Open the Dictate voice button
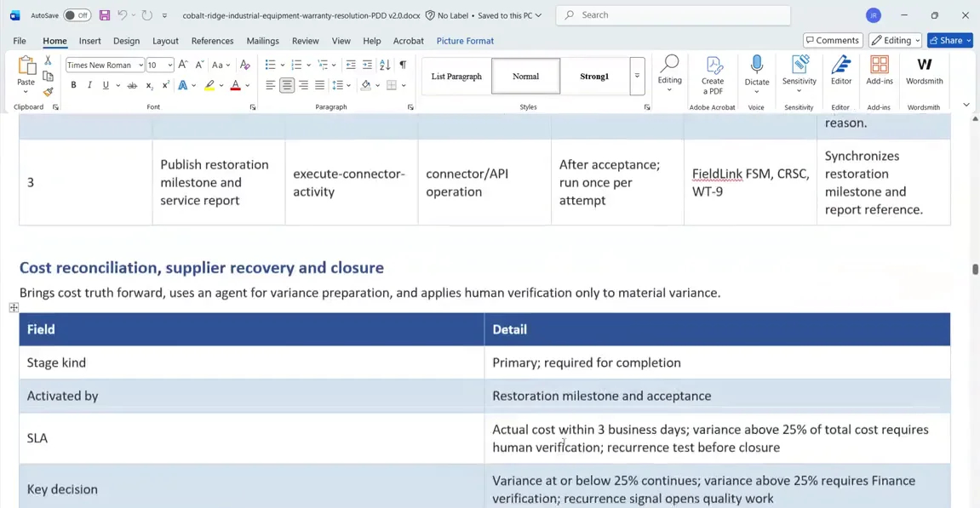 756,74
